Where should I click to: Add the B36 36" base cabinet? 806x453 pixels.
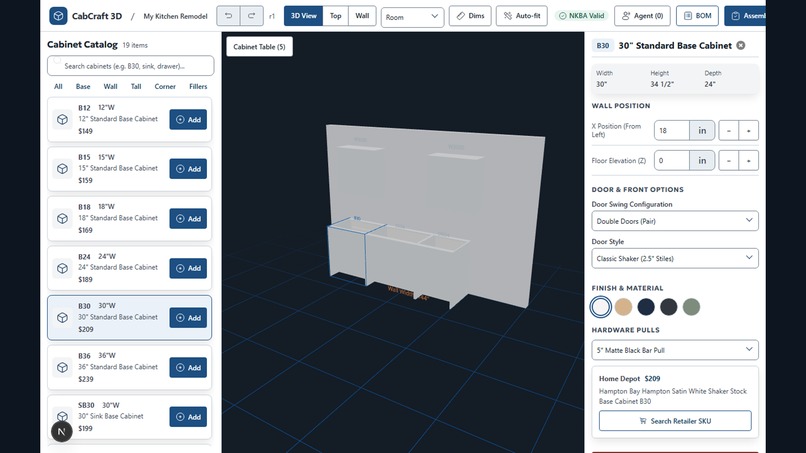(x=188, y=368)
